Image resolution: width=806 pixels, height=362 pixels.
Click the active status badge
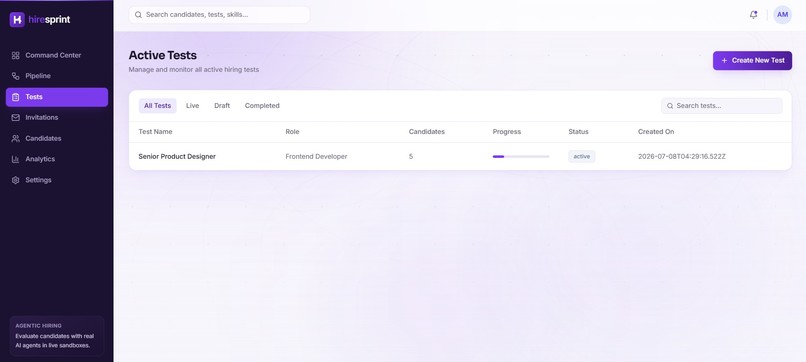[581, 156]
